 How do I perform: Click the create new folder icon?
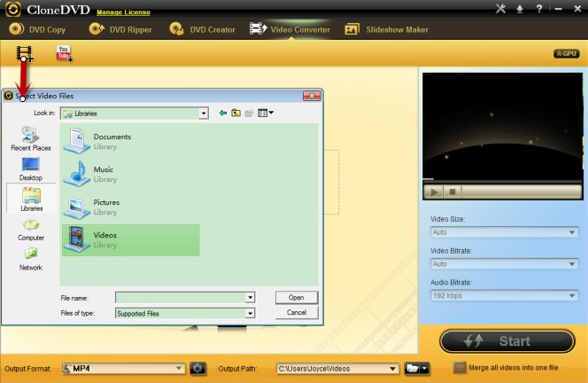(x=249, y=113)
